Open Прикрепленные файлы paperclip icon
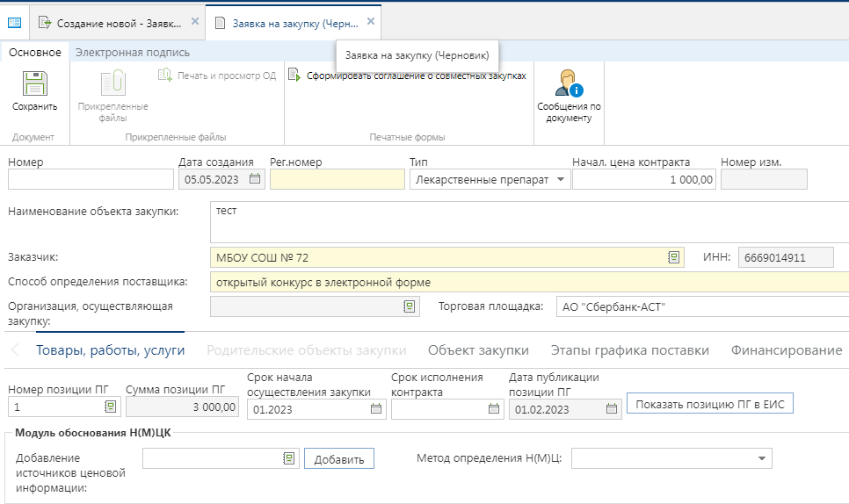849x504 pixels. coord(113,83)
